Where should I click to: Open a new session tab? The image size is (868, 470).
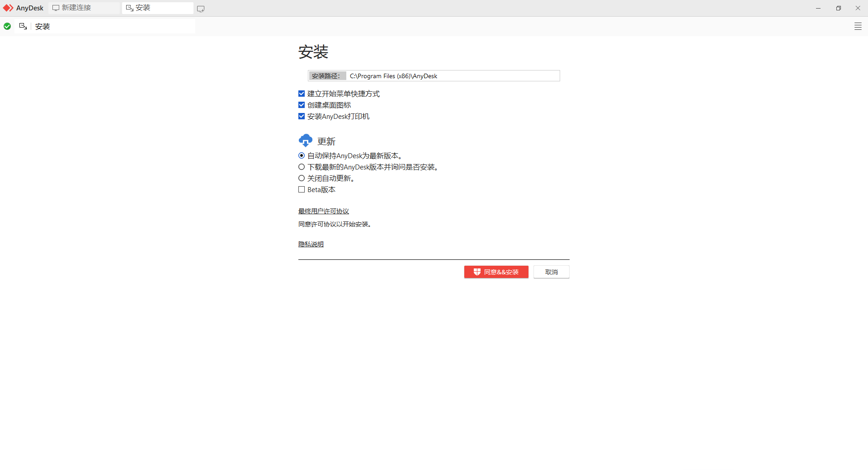pos(200,8)
